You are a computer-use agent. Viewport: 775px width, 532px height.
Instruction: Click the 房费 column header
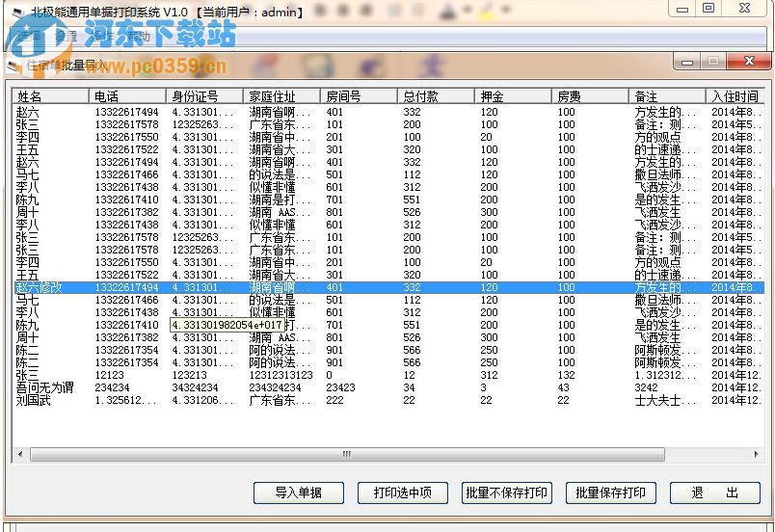(590, 95)
